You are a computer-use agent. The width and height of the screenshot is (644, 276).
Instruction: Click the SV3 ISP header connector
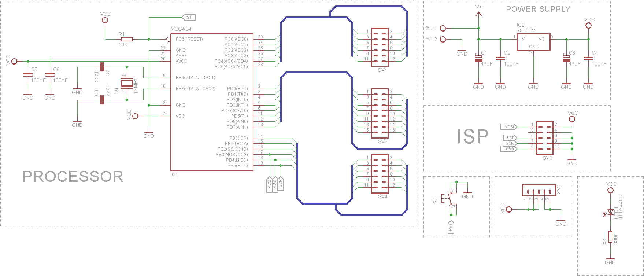544,138
